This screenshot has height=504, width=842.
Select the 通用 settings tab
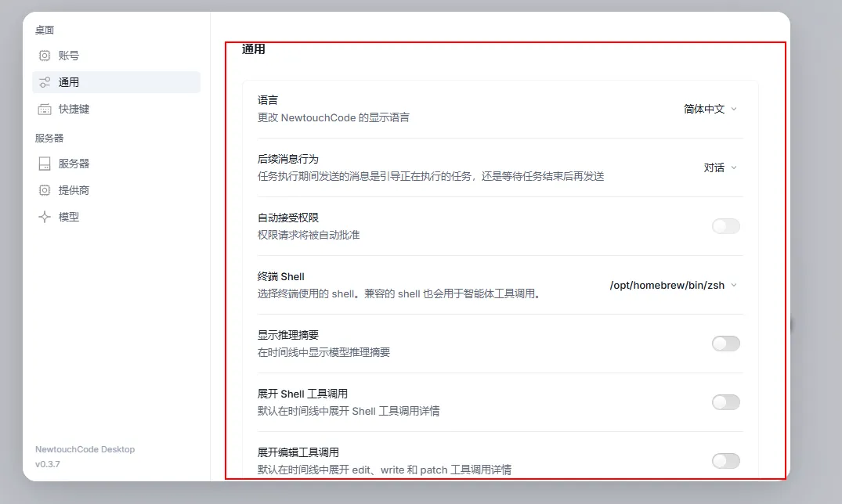[116, 82]
